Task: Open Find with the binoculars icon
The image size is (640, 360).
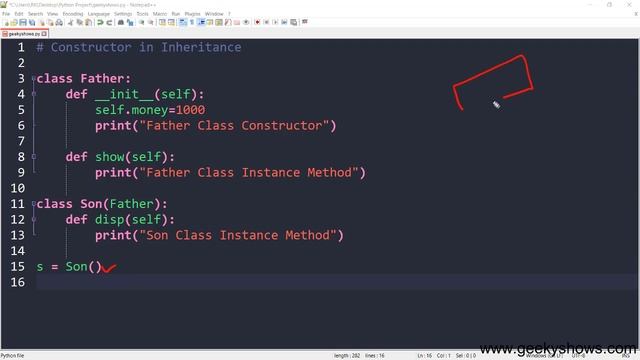Action: [121, 22]
